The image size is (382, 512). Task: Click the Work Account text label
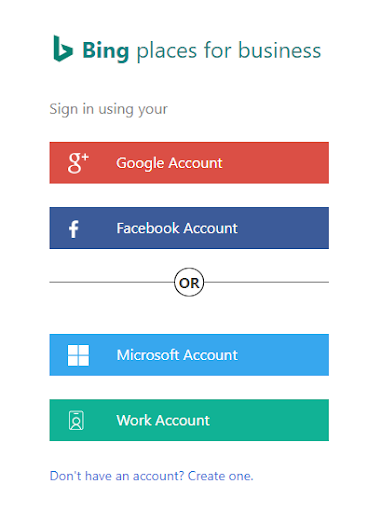(163, 420)
